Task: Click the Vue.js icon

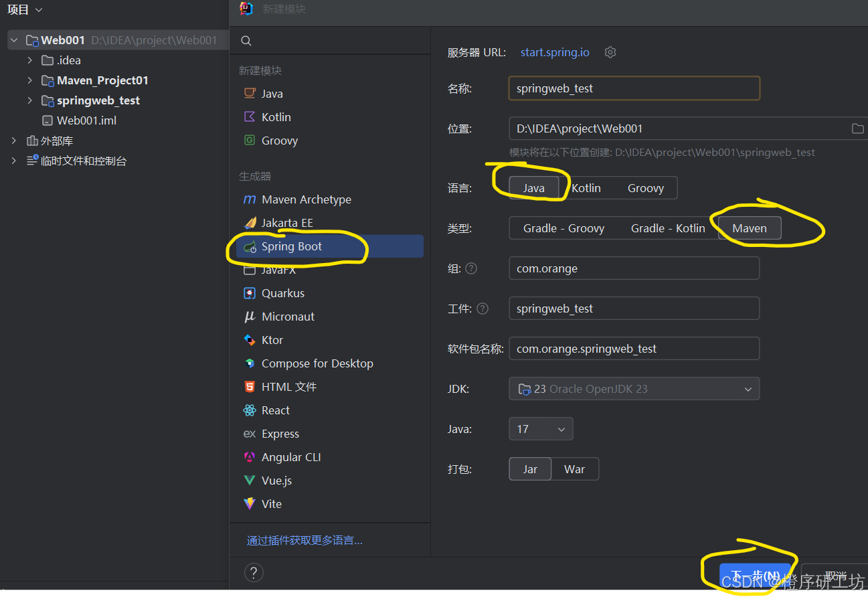Action: coord(250,481)
